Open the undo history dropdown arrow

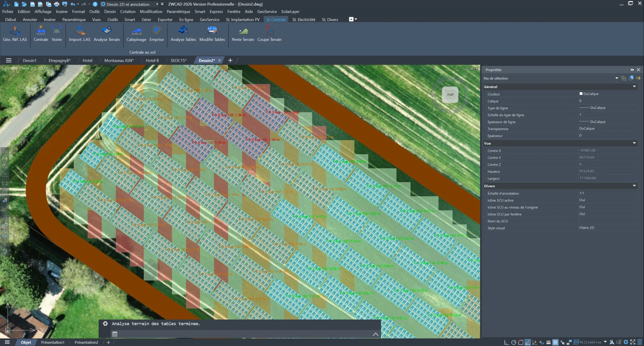[x=78, y=4]
